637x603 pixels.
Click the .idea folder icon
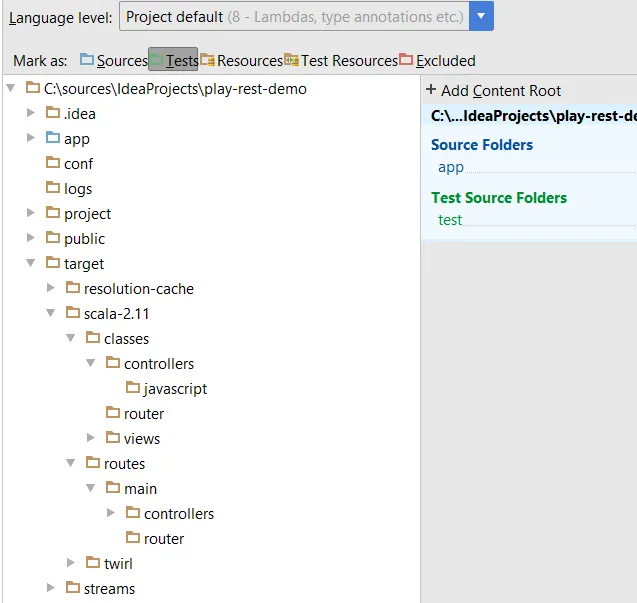click(x=53, y=112)
